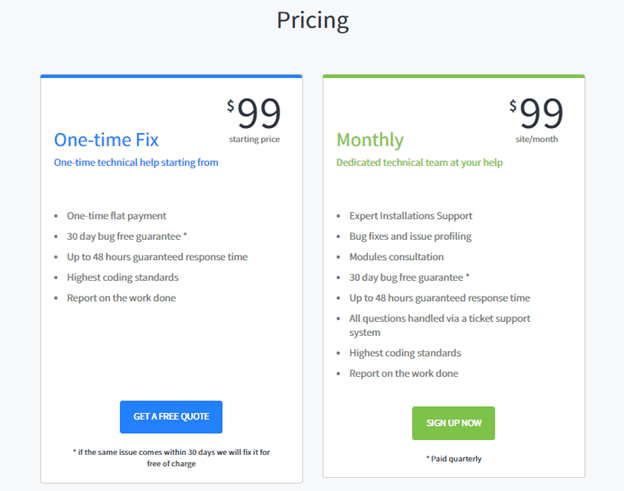Select the One-time Fix plan title

pyautogui.click(x=106, y=140)
